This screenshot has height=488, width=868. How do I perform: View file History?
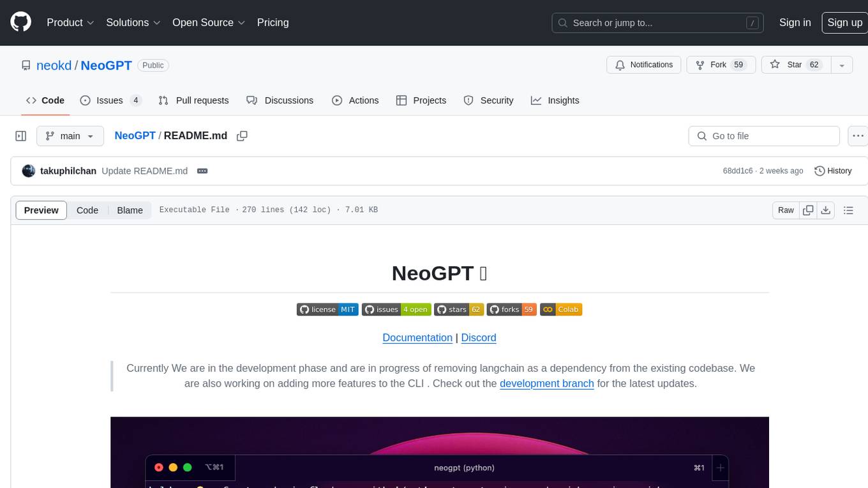tap(833, 171)
